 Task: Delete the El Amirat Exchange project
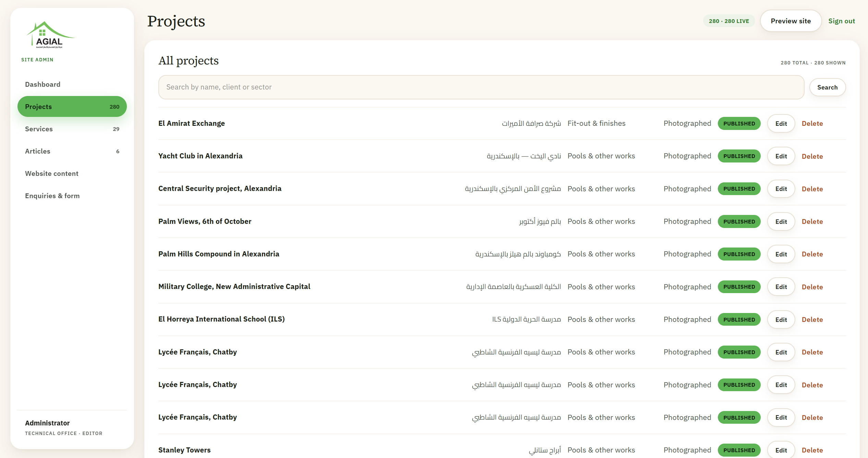812,123
